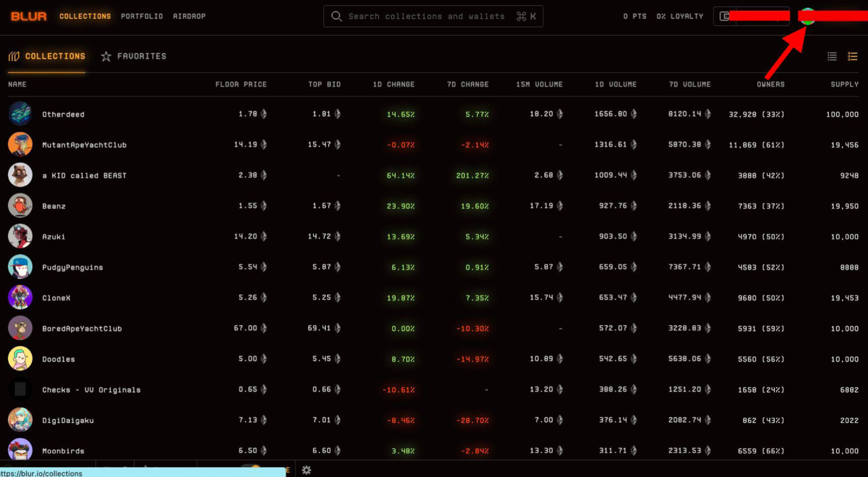Switch to the orange detailed list view
The image size is (868, 477).
click(x=852, y=56)
